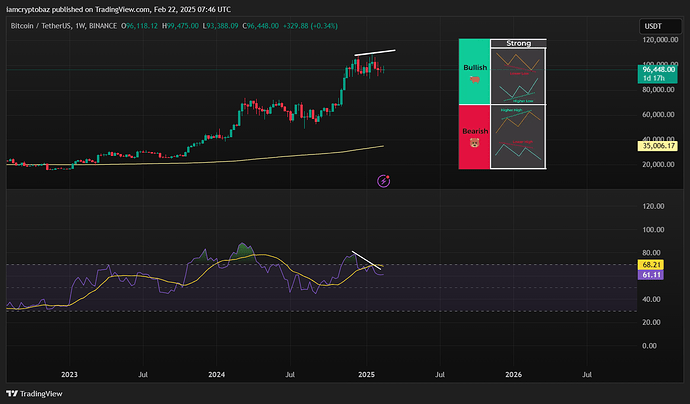Click the 0.00 level on RSI axis

(x=650, y=345)
